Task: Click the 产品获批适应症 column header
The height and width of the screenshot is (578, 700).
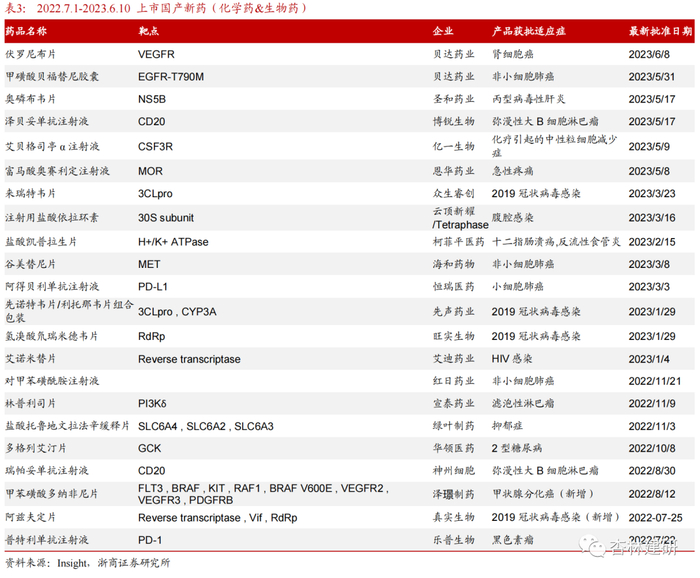Action: pyautogui.click(x=529, y=31)
